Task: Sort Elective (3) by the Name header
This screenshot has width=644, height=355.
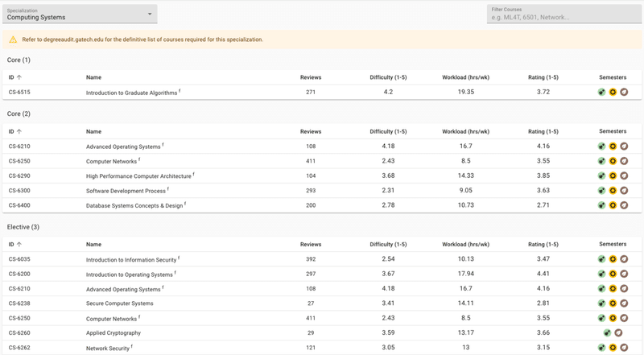Action: click(x=93, y=244)
